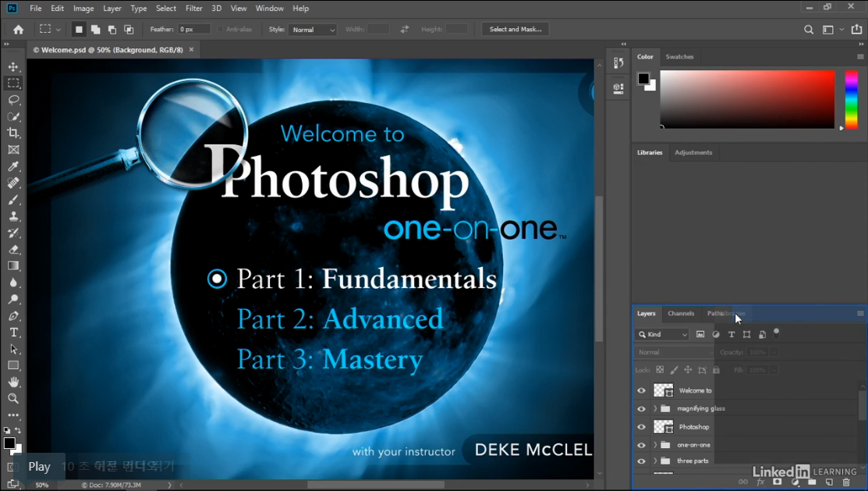Choose New Selection mode button
Image resolution: width=868 pixels, height=491 pixels.
(x=80, y=30)
